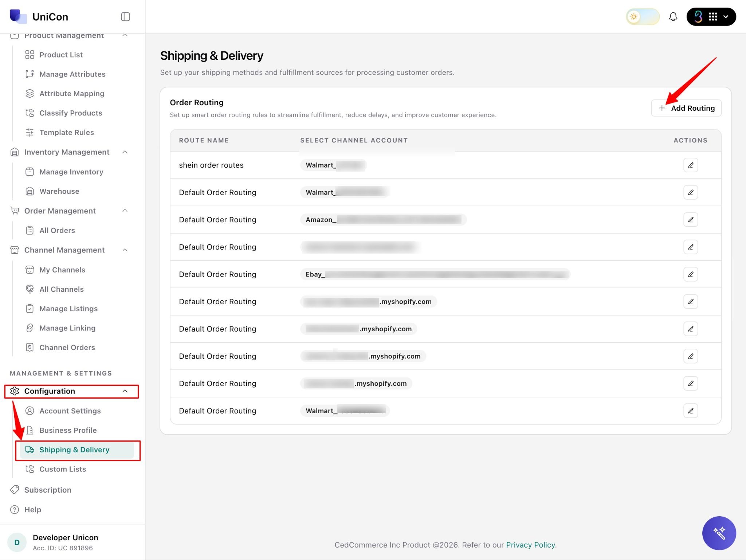Open the account dropdown arrow in header
Image resolution: width=746 pixels, height=560 pixels.
[726, 17]
